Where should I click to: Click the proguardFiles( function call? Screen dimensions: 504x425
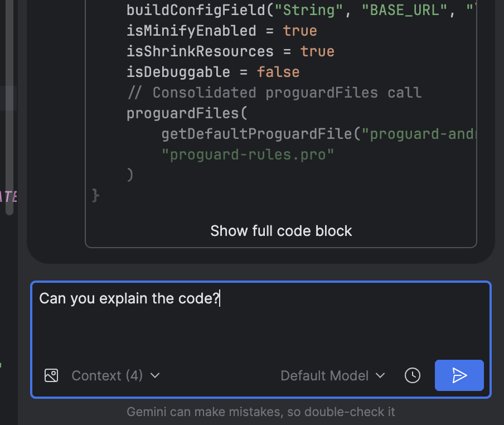point(187,113)
